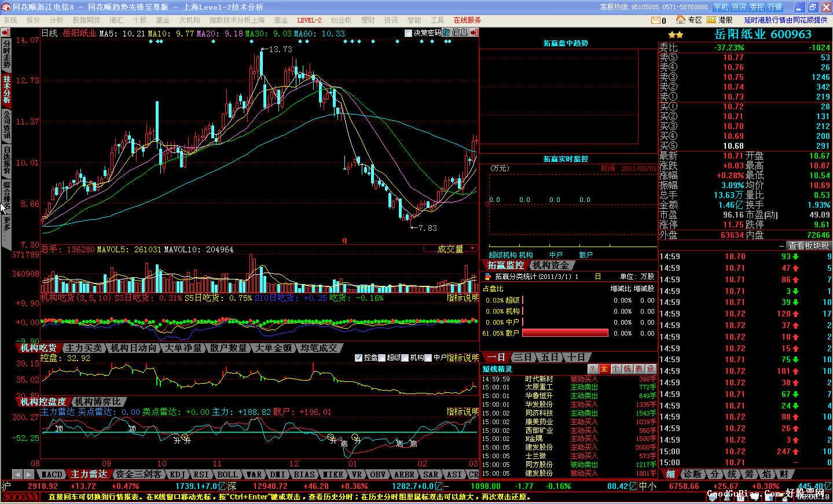Click the 全 filter icon in 短线精灵
Viewport: 833px width, 504px height.
(604, 369)
